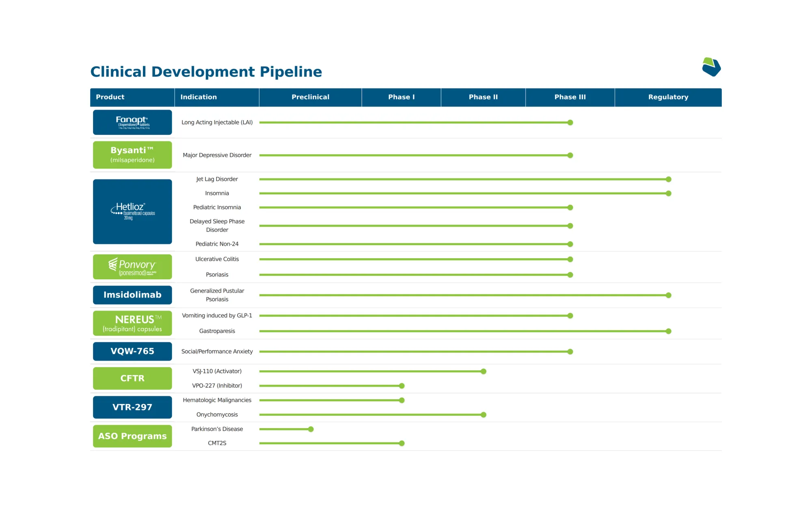Image resolution: width=812 pixels, height=512 pixels.
Task: Click the Phase II column header
Action: pyautogui.click(x=483, y=97)
